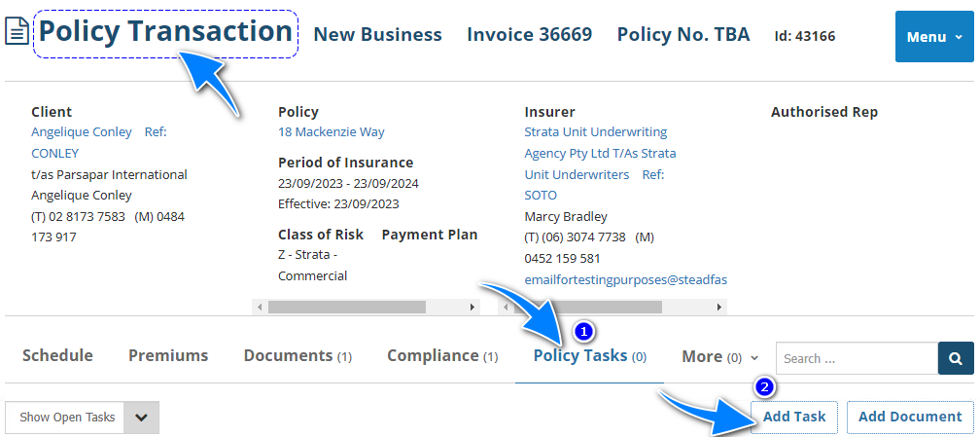The height and width of the screenshot is (437, 980).
Task: Open the Strata Unit Underwriting insurer link
Action: (x=595, y=131)
